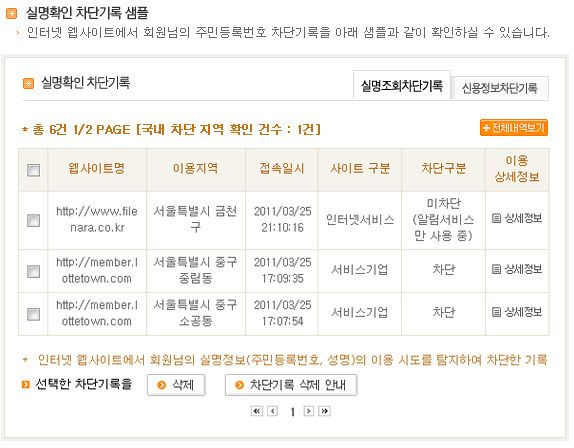Click the 서비스기업 cell in the 소공동 row
Image resolution: width=574 pixels, height=448 pixels.
pos(360,313)
